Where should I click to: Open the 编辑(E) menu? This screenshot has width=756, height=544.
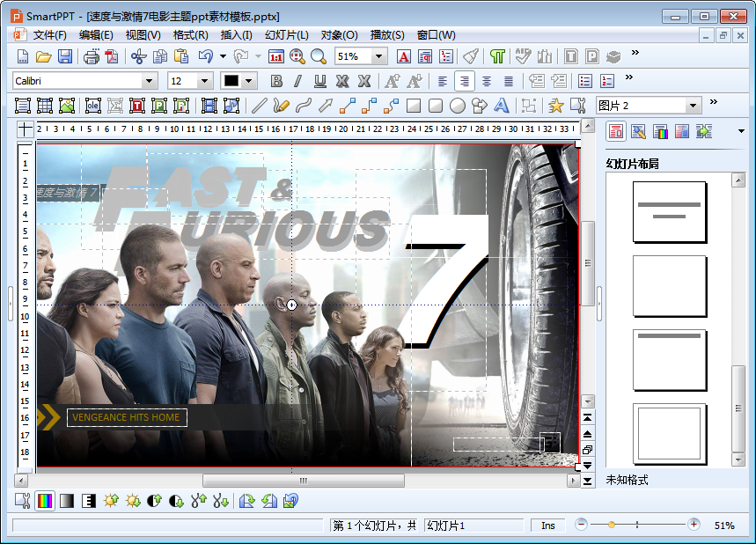(96, 35)
